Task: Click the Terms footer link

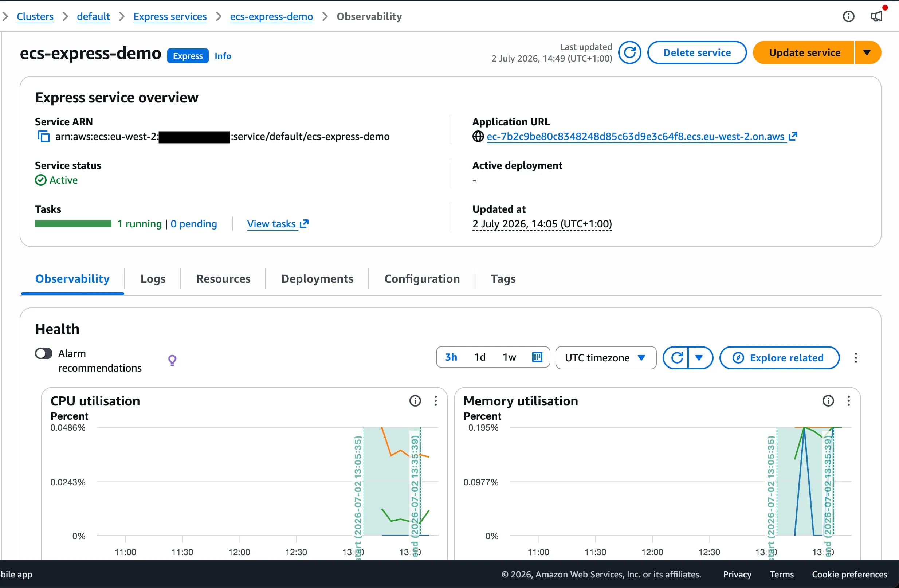Action: pos(782,574)
